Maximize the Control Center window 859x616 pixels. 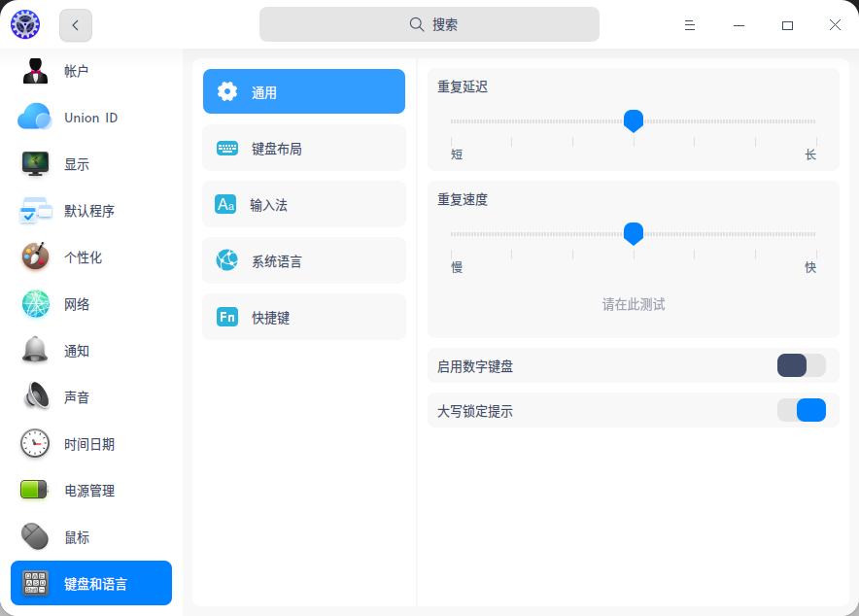tap(787, 25)
